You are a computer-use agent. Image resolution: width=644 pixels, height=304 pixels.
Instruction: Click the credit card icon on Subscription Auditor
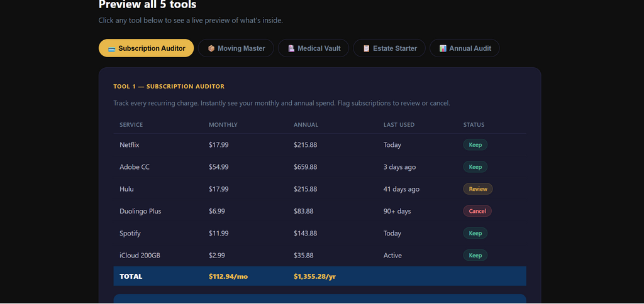pyautogui.click(x=111, y=48)
